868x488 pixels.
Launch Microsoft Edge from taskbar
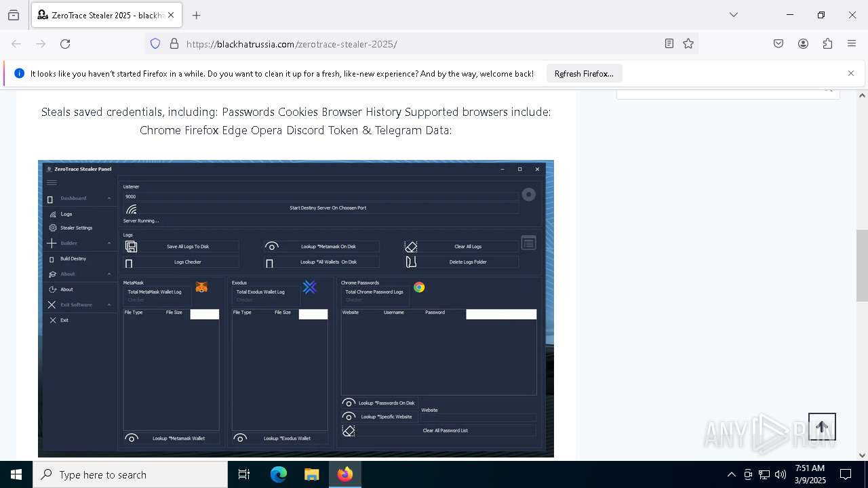pyautogui.click(x=279, y=474)
